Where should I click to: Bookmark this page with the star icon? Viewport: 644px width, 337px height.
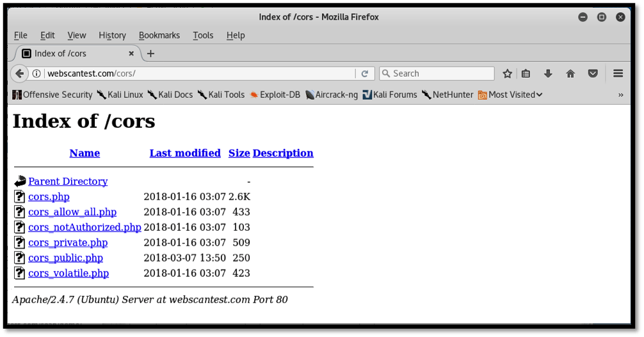pos(507,74)
